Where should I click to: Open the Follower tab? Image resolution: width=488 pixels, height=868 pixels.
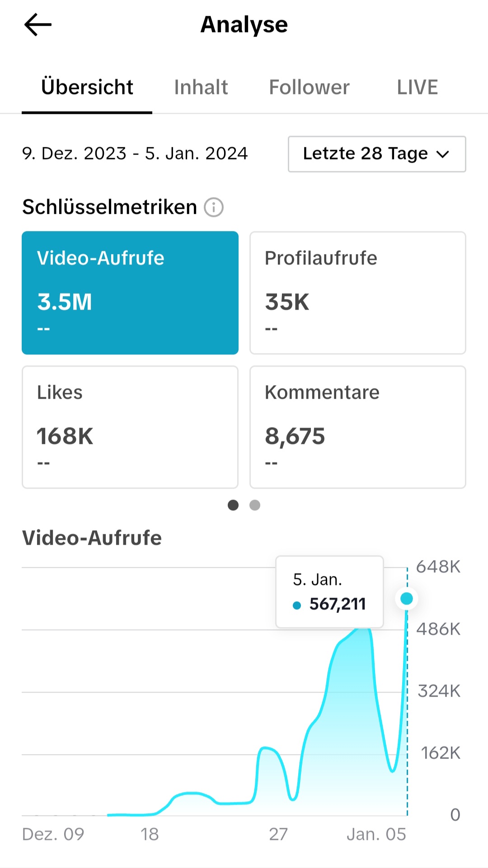[309, 87]
